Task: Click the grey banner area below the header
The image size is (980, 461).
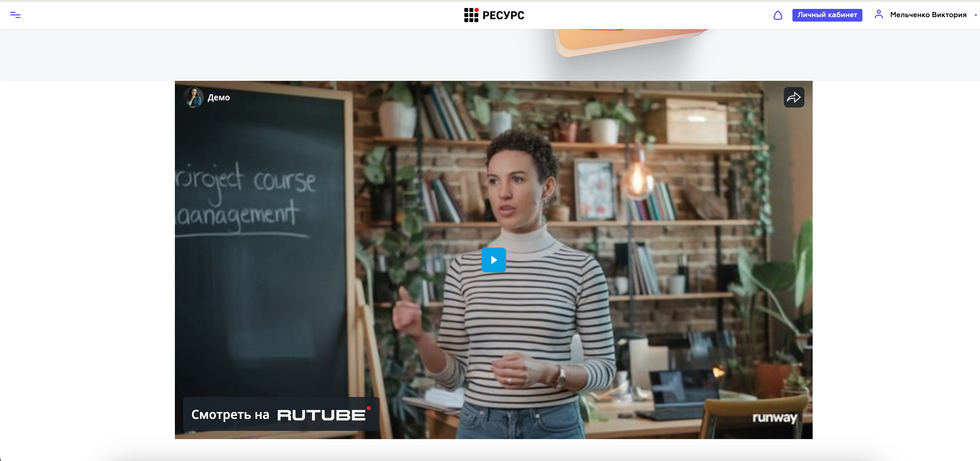Action: (x=266, y=55)
